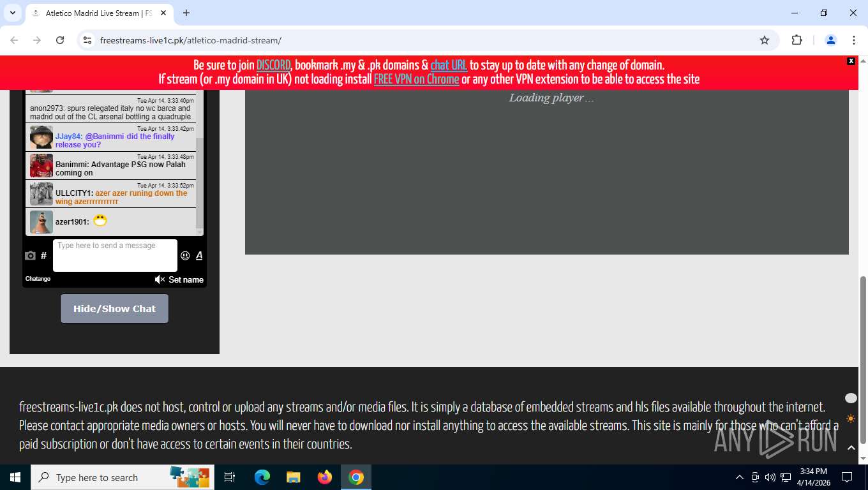Open the chat URL link
Screen dimensions: 868x490
click(449, 65)
